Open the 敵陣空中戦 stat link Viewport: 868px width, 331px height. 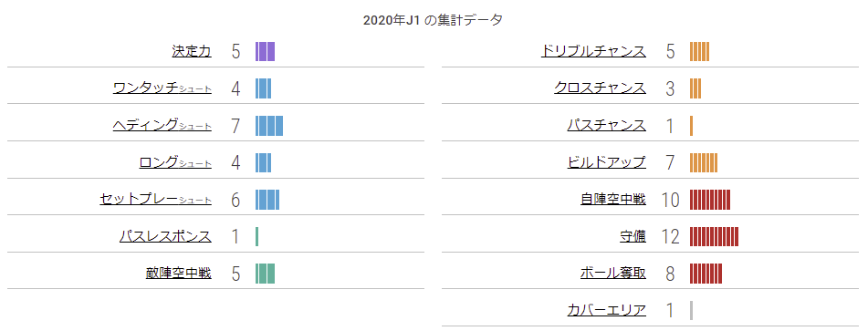[x=179, y=273]
